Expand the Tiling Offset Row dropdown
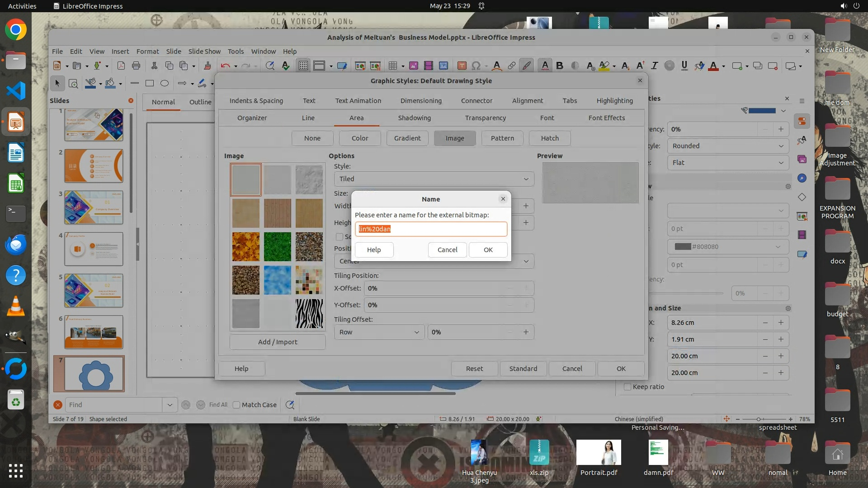The width and height of the screenshot is (868, 488). click(379, 332)
